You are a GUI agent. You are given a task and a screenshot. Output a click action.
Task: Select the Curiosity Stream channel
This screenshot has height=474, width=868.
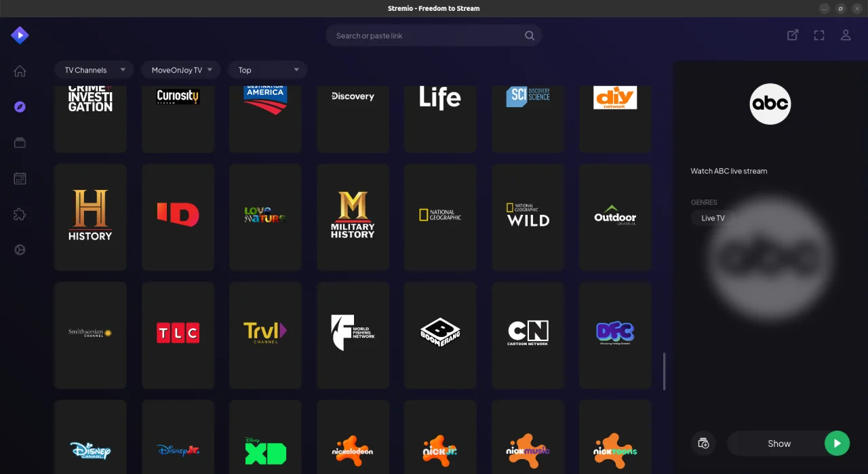[x=178, y=119]
